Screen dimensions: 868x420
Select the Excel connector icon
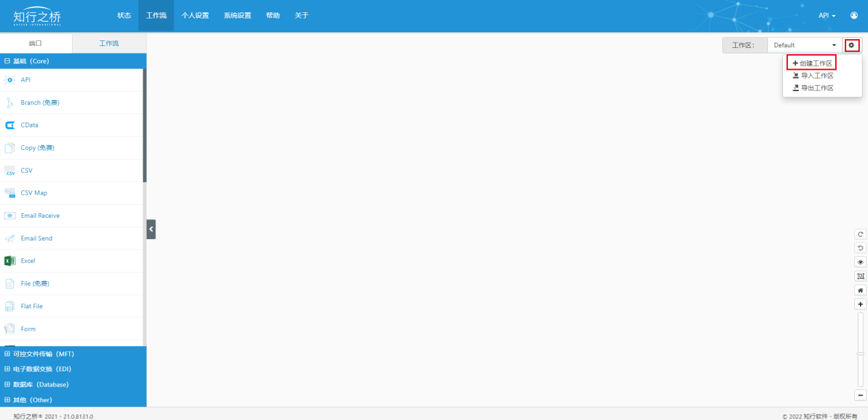click(10, 261)
